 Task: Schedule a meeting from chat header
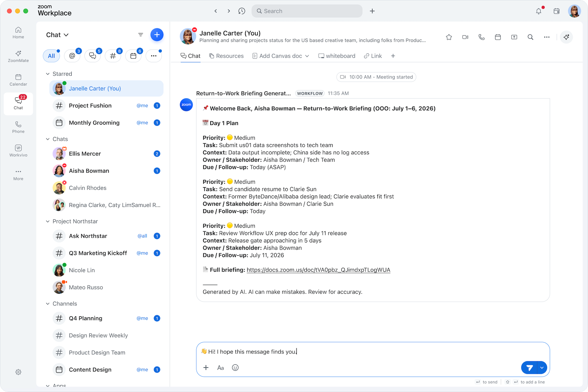click(498, 37)
